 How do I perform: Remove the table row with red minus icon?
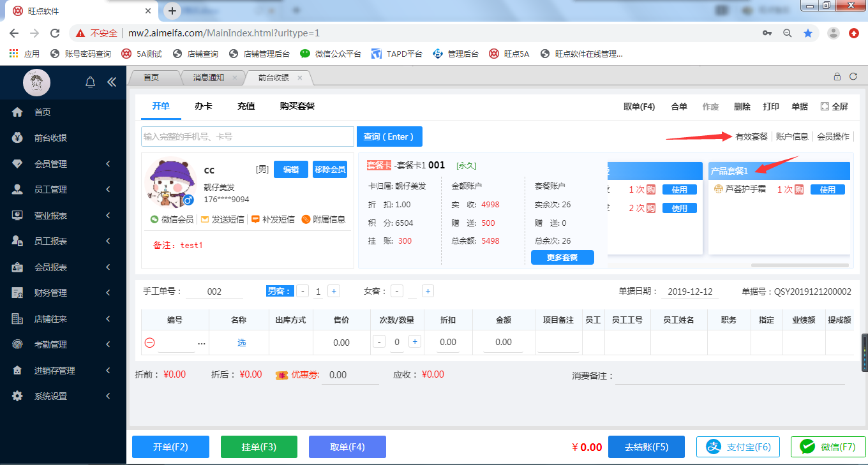[x=150, y=343]
